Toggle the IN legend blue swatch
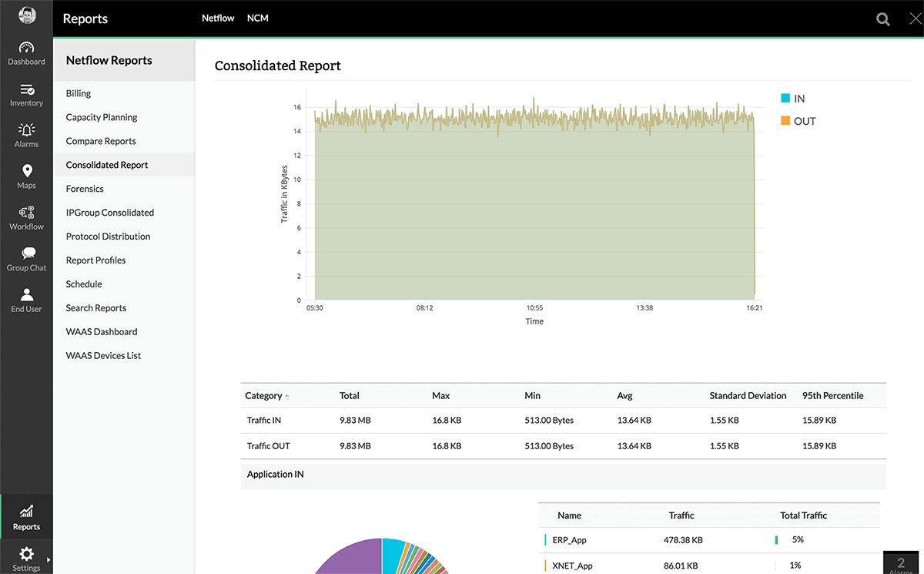The image size is (924, 574). pyautogui.click(x=785, y=98)
